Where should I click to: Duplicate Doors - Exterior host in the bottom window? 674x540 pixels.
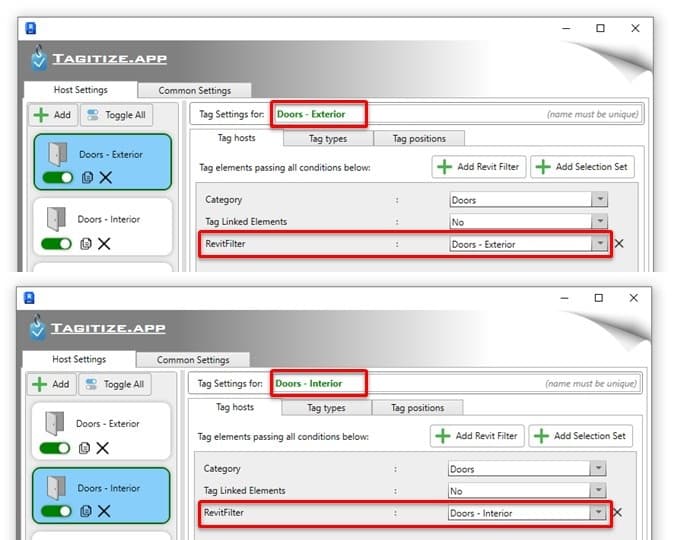coord(85,448)
